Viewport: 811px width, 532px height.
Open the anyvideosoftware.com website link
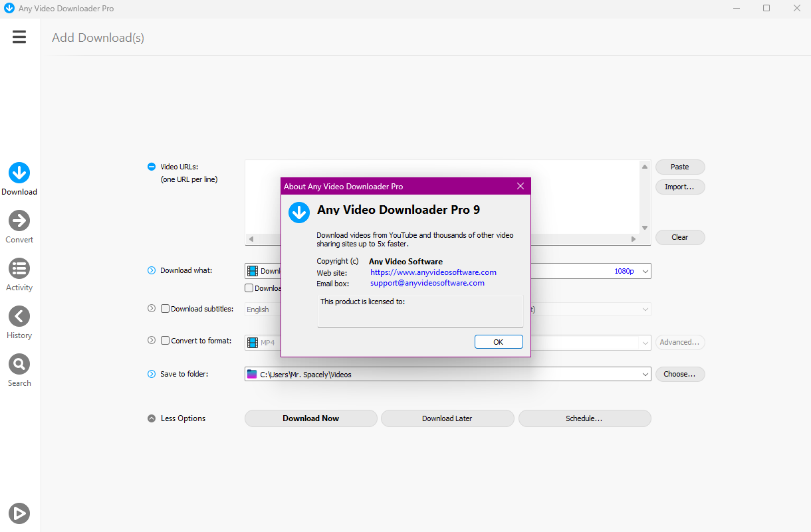pyautogui.click(x=433, y=272)
